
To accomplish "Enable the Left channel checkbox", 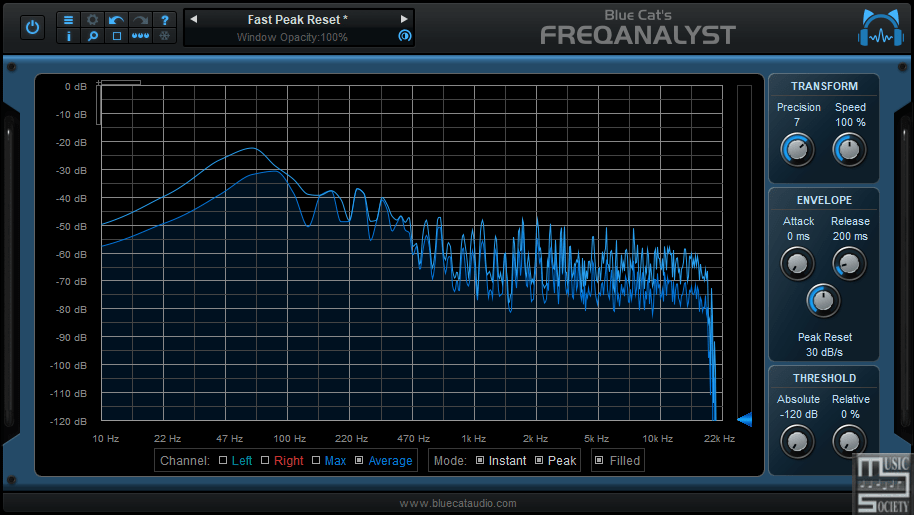I will (x=223, y=460).
